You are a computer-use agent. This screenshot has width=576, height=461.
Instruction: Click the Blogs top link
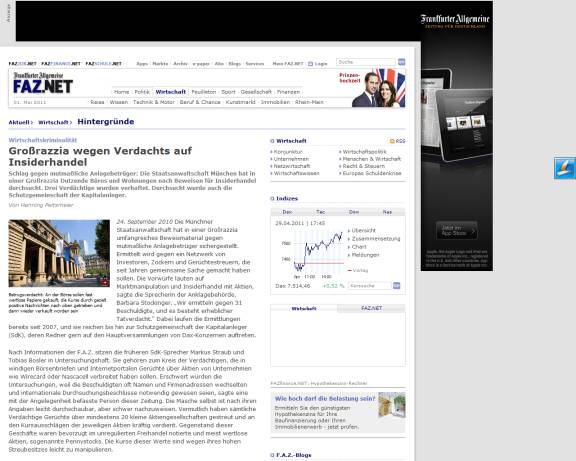click(x=234, y=64)
